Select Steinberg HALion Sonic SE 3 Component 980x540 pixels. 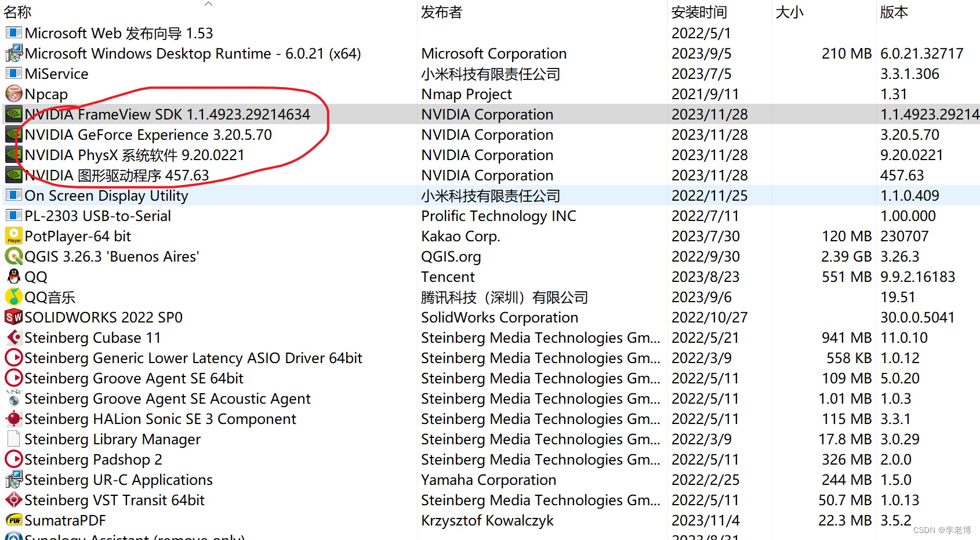160,419
